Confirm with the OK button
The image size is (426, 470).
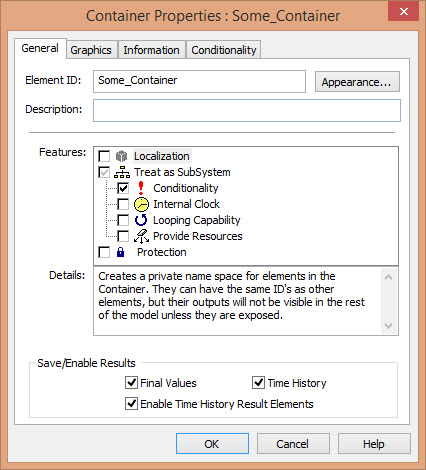coord(212,444)
